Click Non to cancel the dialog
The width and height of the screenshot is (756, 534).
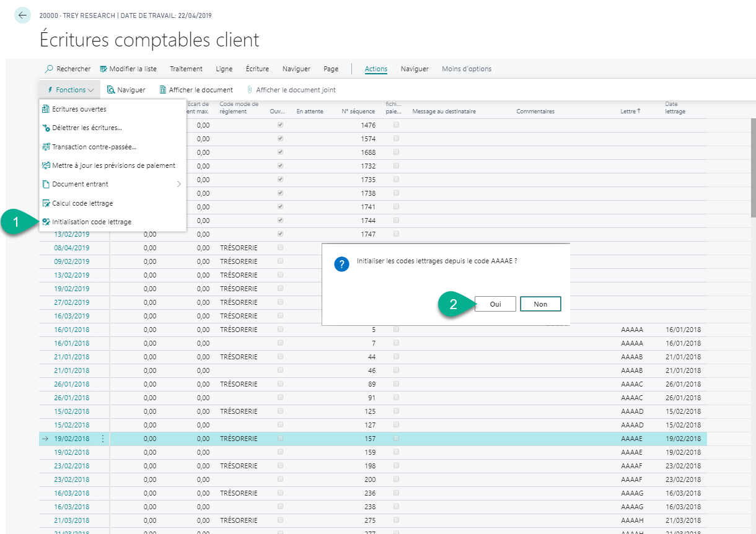click(540, 304)
